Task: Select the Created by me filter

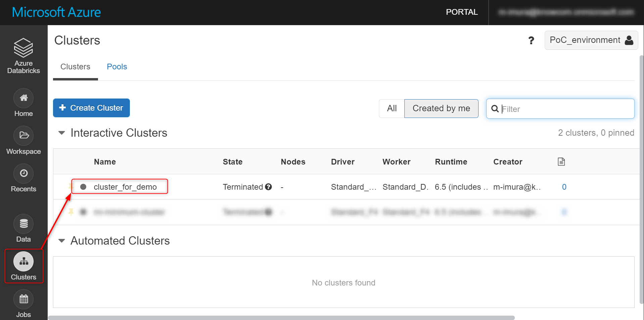Action: click(x=441, y=108)
